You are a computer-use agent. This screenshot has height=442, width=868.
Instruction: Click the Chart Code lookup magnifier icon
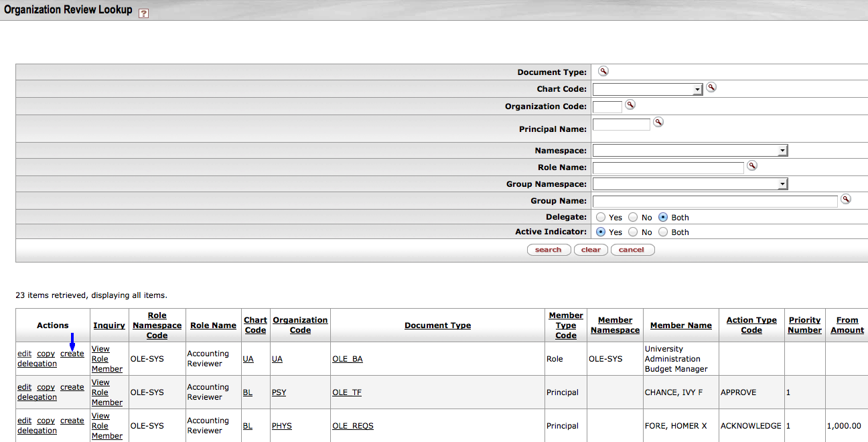tap(711, 88)
